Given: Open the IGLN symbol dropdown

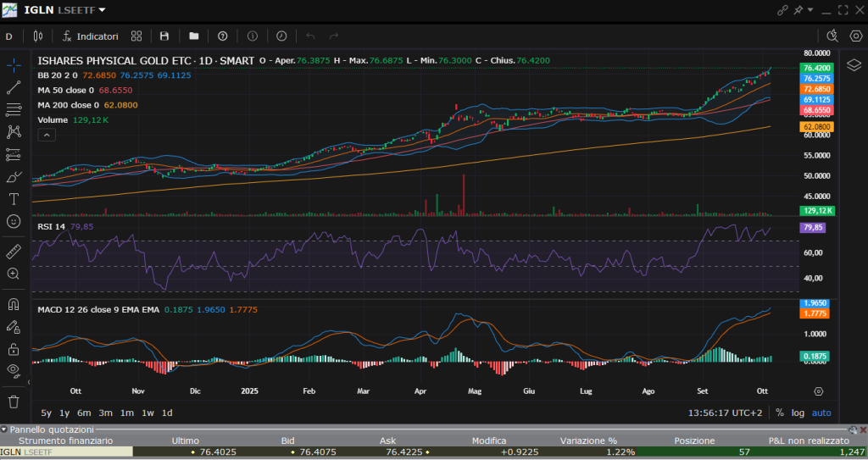Looking at the screenshot, I should pos(103,10).
